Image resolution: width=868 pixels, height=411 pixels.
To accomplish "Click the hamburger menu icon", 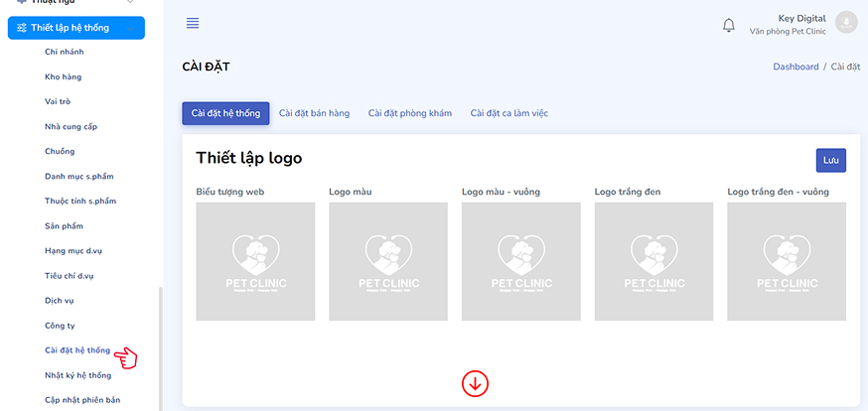I will coord(193,23).
